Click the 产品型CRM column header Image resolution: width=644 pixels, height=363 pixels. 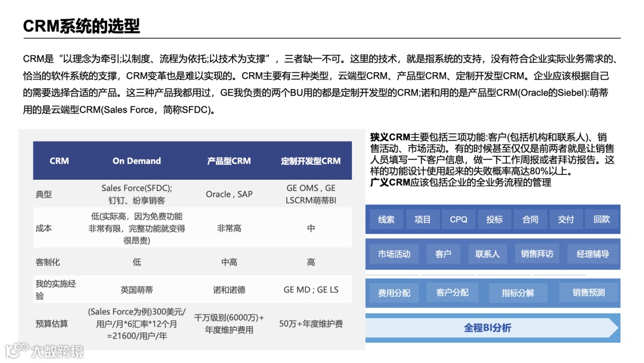coord(229,161)
